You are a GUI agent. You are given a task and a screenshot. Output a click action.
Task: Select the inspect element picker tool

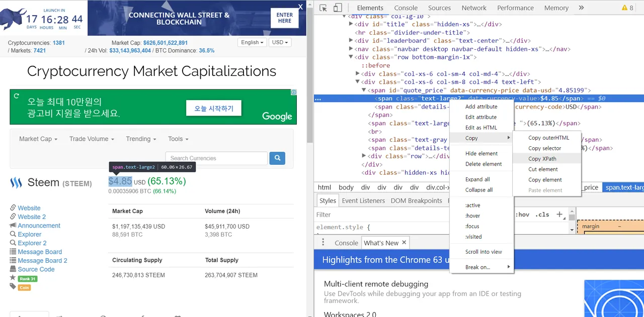click(324, 8)
